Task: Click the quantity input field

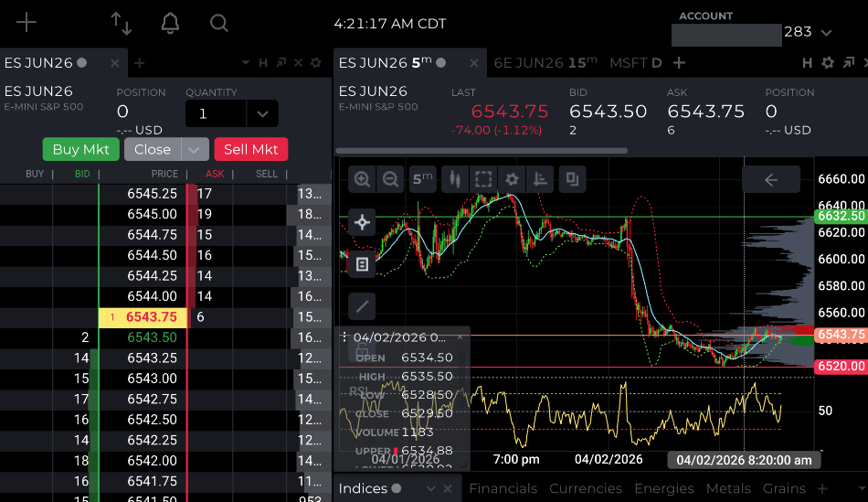Action: pyautogui.click(x=216, y=114)
